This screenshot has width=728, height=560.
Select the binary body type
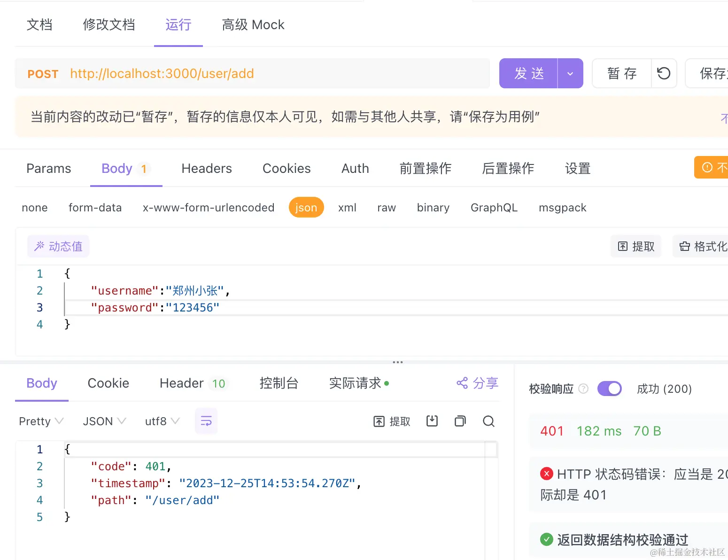click(x=433, y=208)
